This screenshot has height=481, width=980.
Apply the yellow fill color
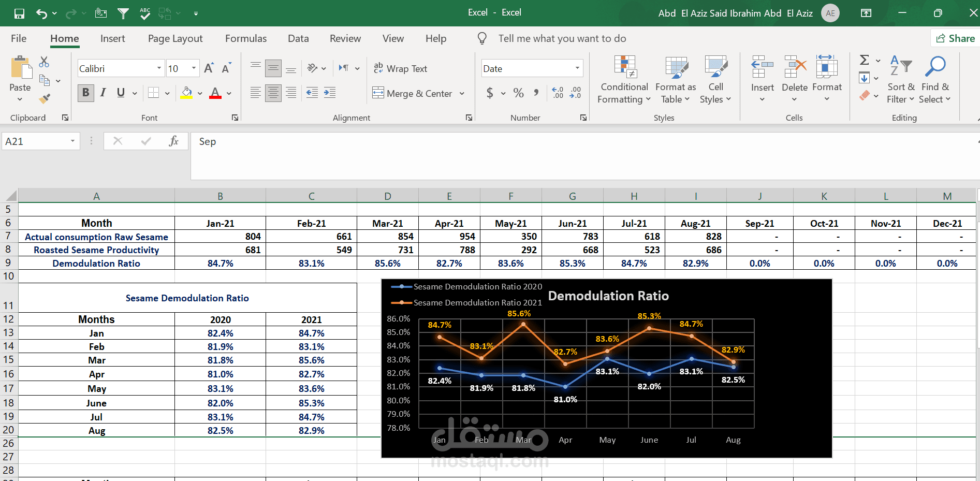[x=186, y=93]
